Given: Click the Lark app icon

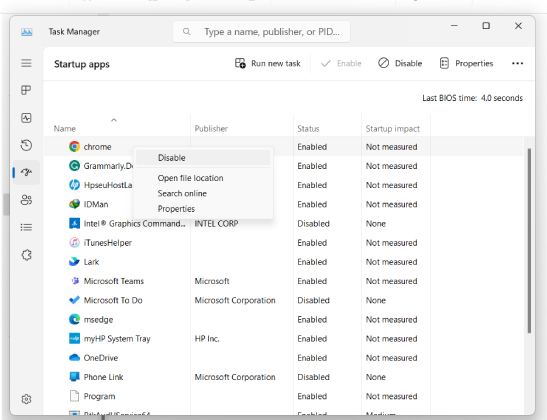Looking at the screenshot, I should click(x=74, y=262).
